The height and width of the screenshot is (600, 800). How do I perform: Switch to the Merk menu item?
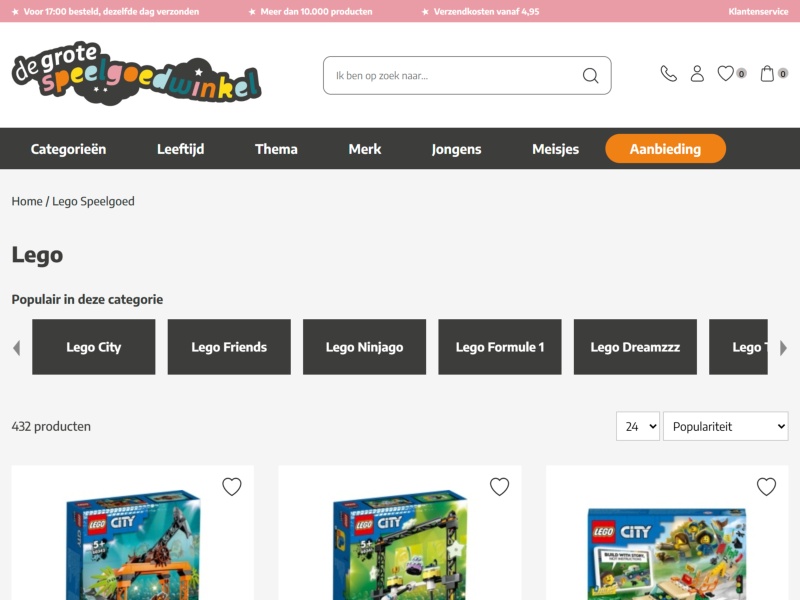point(364,148)
